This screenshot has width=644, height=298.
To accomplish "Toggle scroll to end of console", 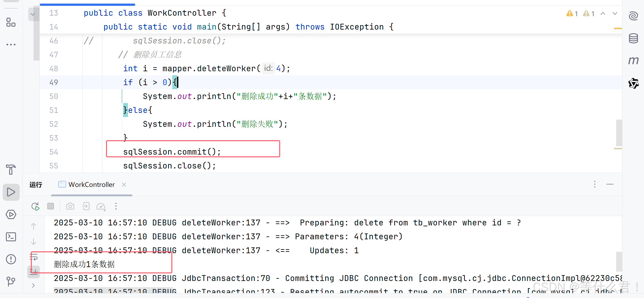I will [x=34, y=272].
